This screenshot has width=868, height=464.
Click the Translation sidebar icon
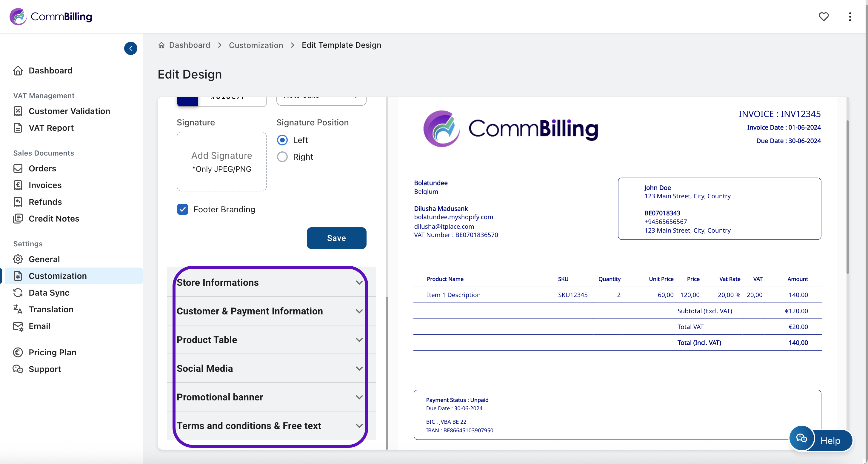pos(18,309)
